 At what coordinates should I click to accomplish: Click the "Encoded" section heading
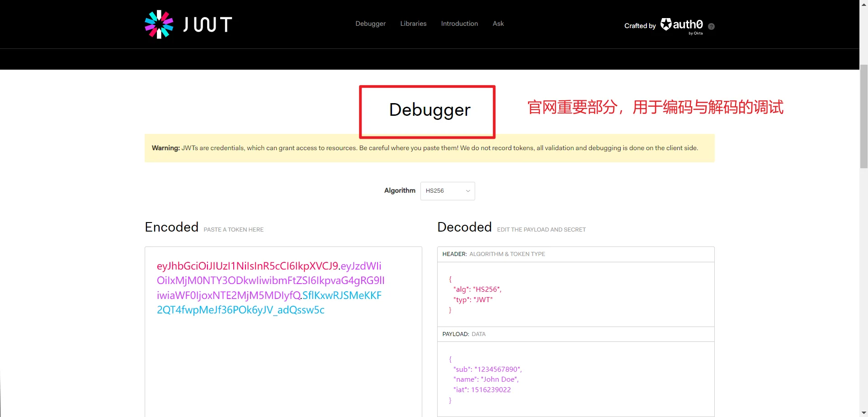click(x=171, y=227)
